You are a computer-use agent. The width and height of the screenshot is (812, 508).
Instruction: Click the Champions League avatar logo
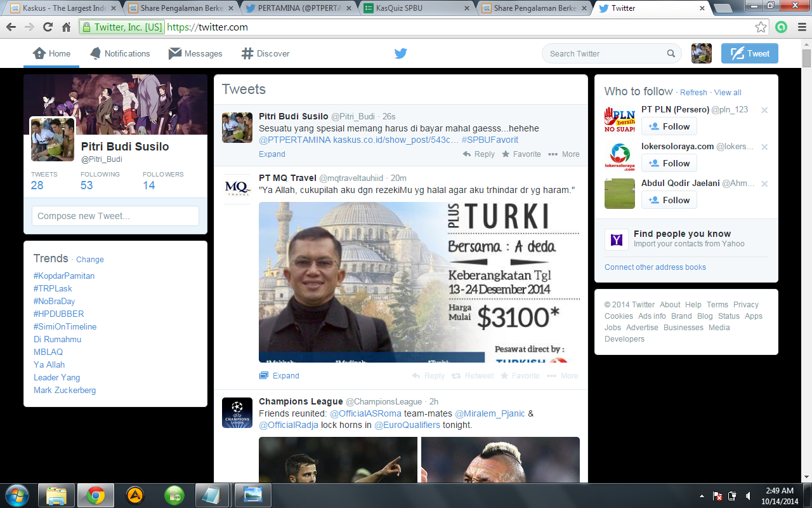click(x=237, y=412)
